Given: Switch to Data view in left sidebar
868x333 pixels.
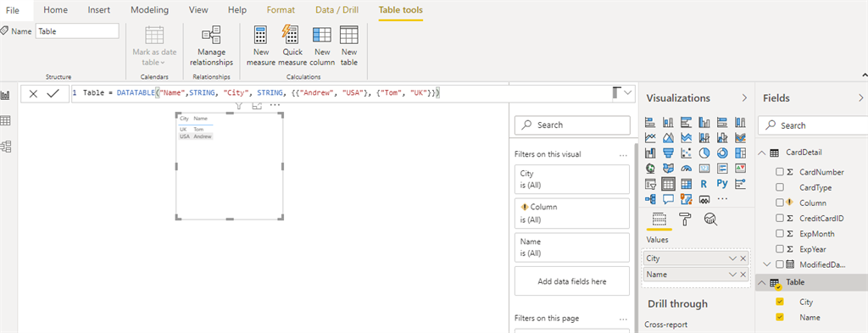Looking at the screenshot, I should point(7,120).
